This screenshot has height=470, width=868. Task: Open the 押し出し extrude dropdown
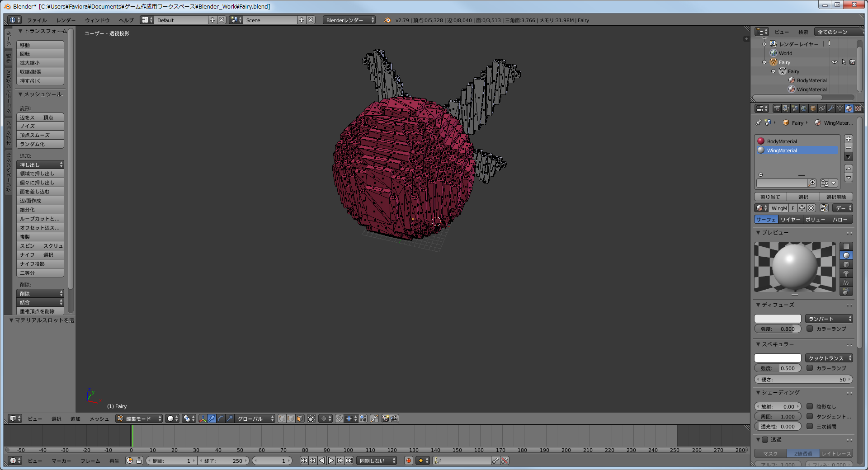[x=40, y=164]
